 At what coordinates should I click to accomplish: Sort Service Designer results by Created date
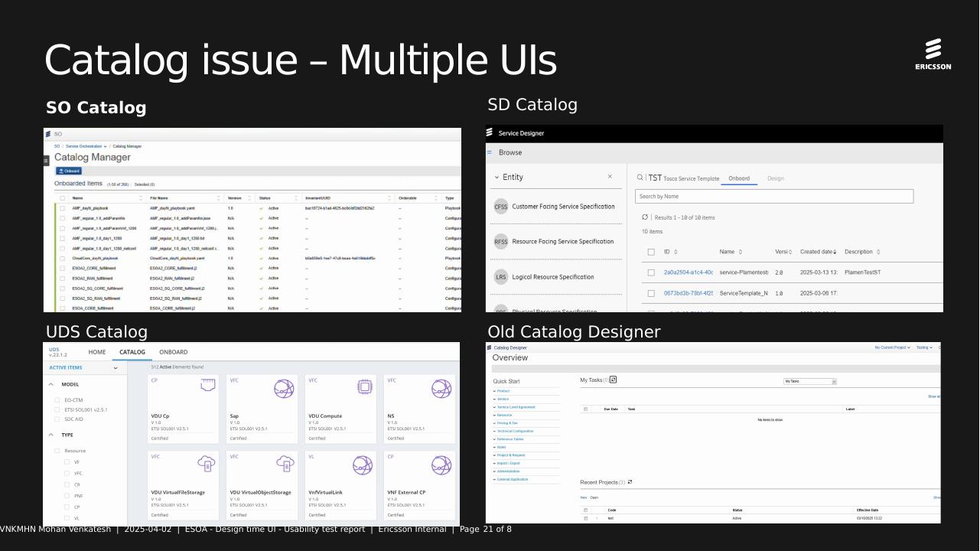coord(835,252)
